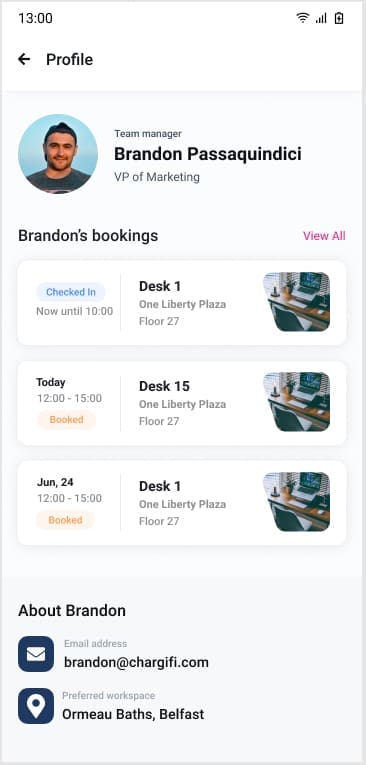Tap the Wi-Fi status icon
366x765 pixels.
pyautogui.click(x=303, y=19)
